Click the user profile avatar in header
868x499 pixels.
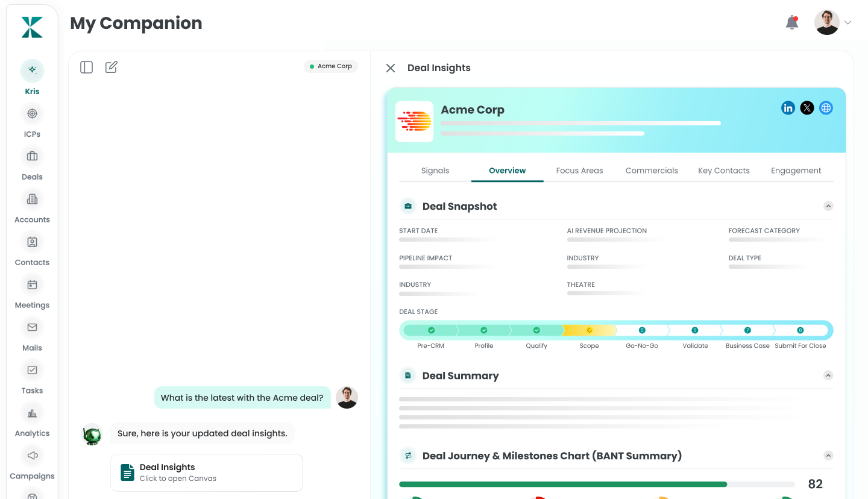click(827, 23)
